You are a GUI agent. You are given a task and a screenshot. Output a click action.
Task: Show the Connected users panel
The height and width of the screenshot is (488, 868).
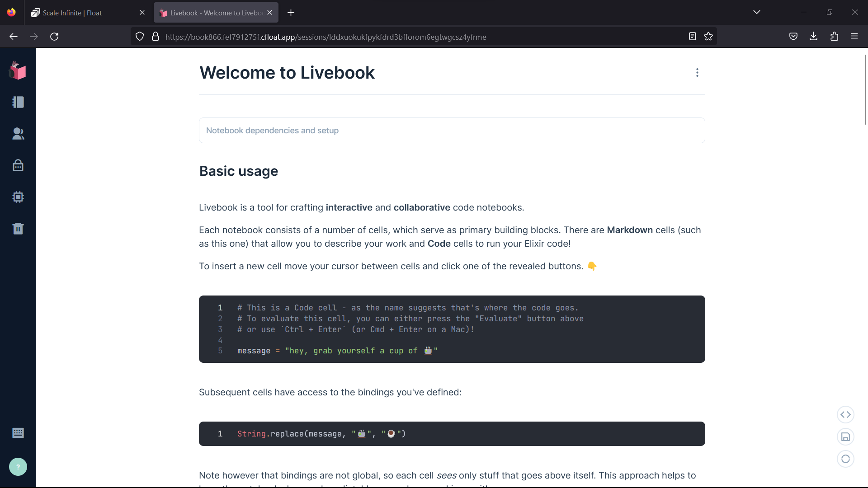pyautogui.click(x=18, y=134)
